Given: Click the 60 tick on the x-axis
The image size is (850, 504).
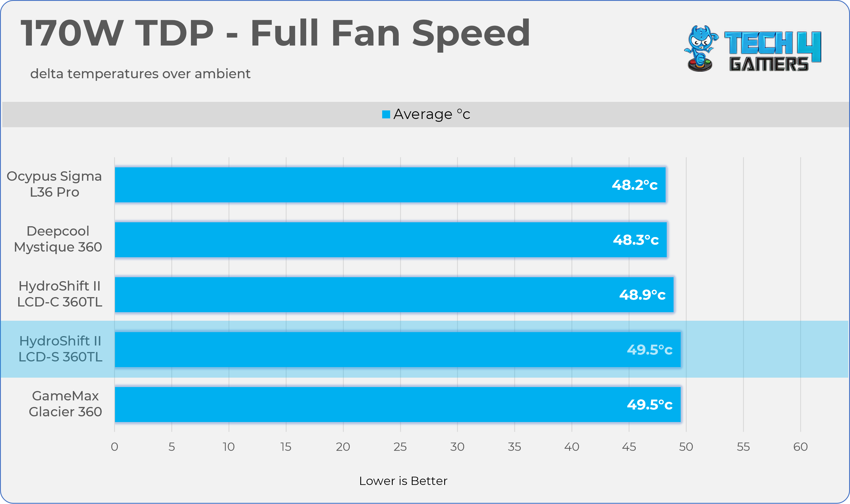Looking at the screenshot, I should click(800, 447).
